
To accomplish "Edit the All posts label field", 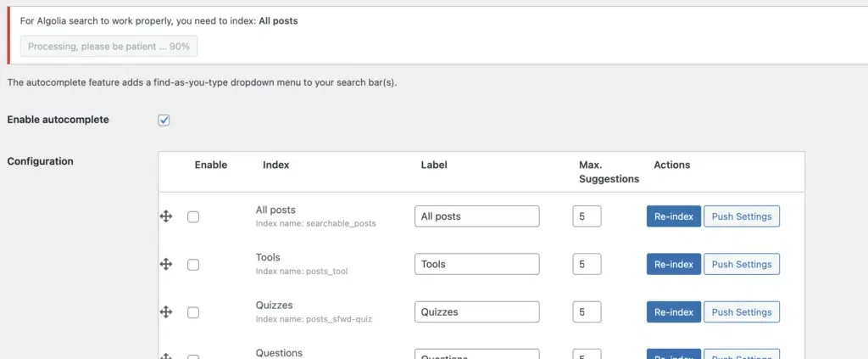I will point(477,216).
